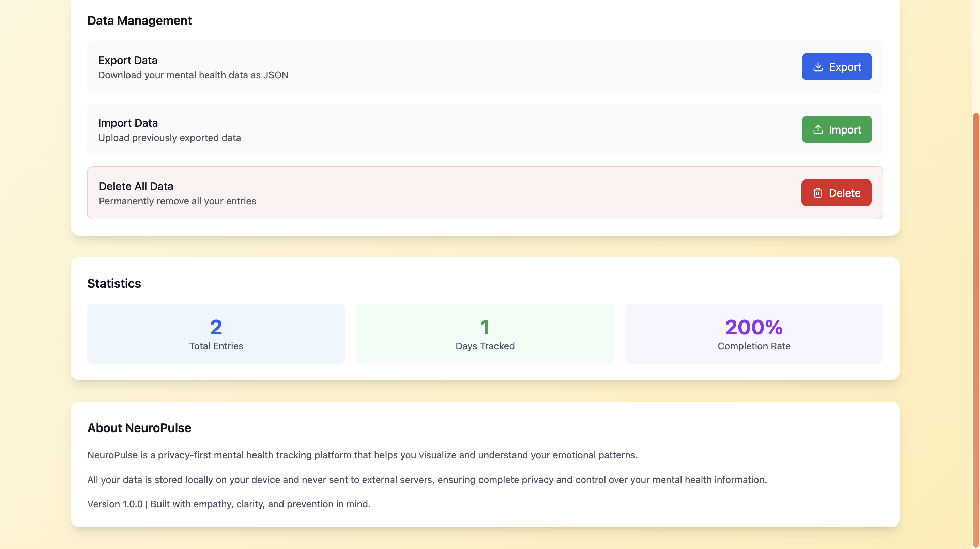Click the Export Data row title

[128, 60]
